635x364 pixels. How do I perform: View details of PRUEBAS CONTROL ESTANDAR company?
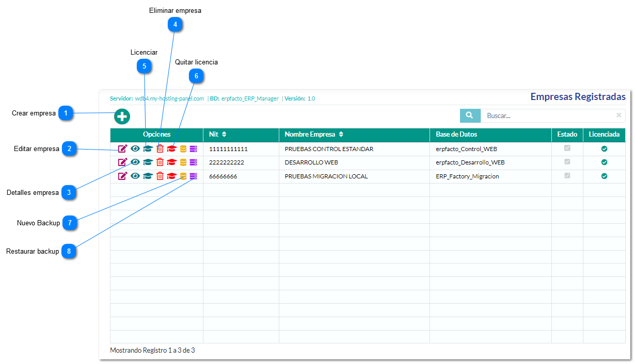click(x=135, y=149)
